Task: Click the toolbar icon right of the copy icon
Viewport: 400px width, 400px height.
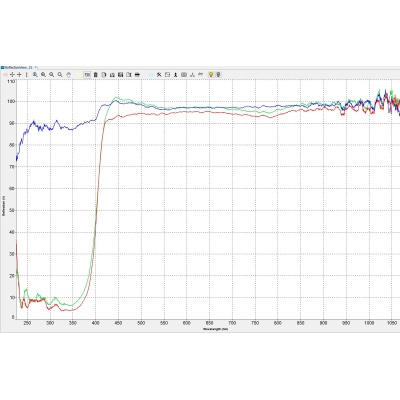Action: 112,75
